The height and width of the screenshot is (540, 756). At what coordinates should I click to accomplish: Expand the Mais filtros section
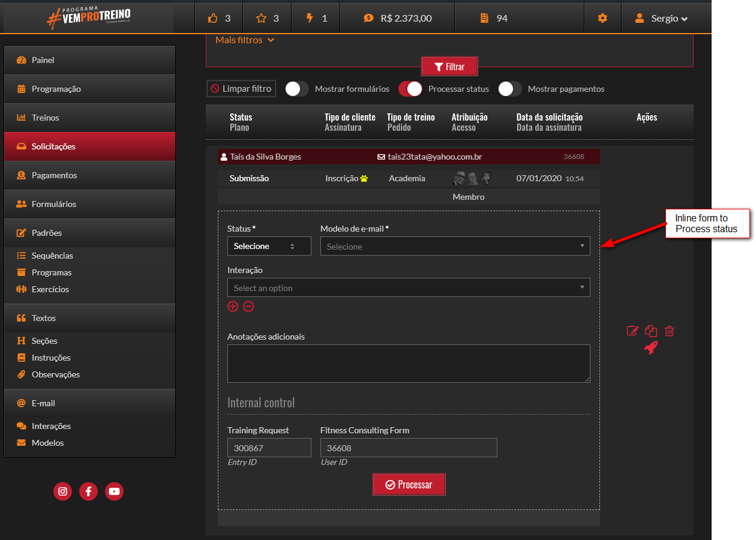(x=245, y=40)
